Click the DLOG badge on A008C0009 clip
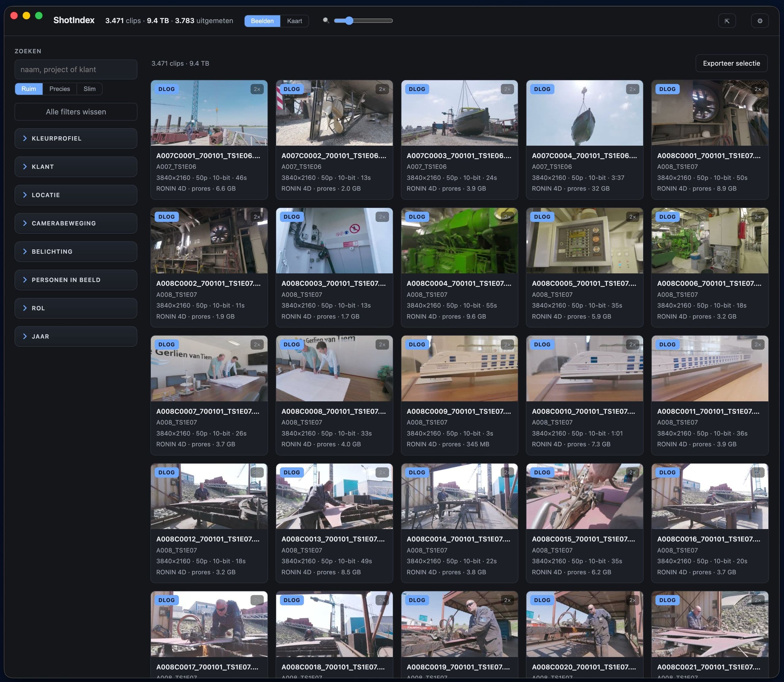The image size is (784, 682). (x=417, y=345)
